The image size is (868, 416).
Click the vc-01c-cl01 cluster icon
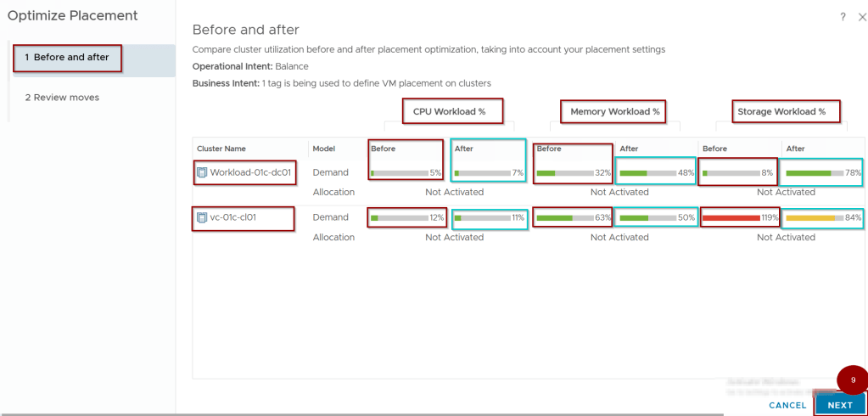point(202,217)
